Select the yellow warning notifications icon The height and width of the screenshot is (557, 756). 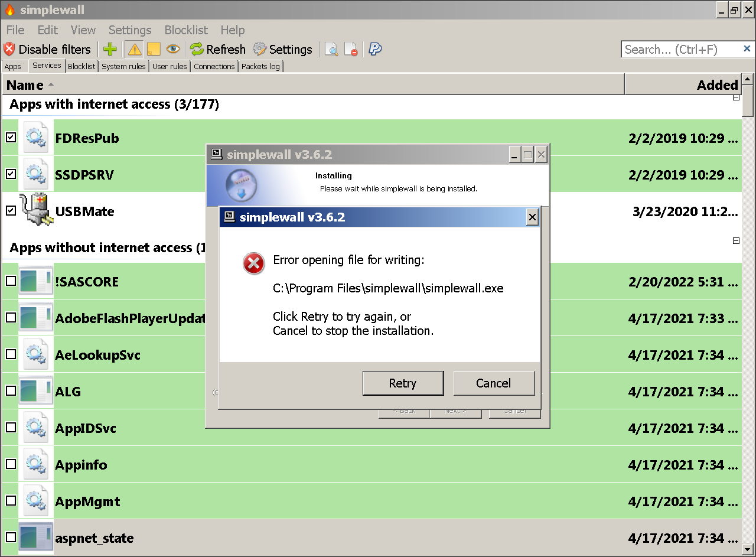133,50
